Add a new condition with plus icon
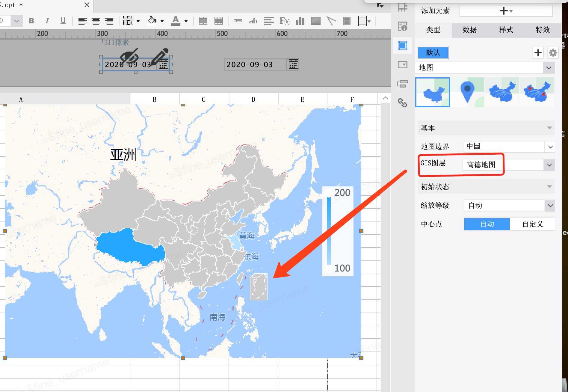 538,53
